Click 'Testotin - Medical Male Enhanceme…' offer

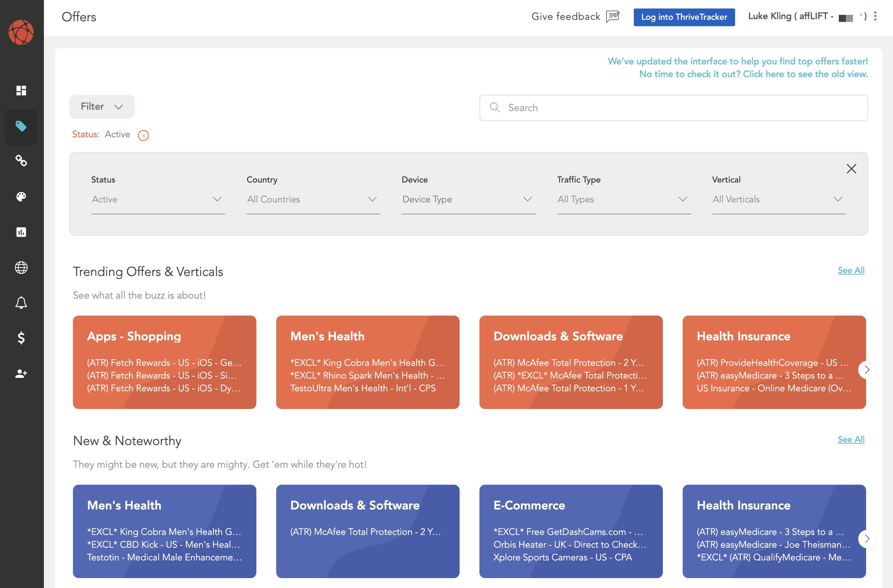click(x=164, y=557)
